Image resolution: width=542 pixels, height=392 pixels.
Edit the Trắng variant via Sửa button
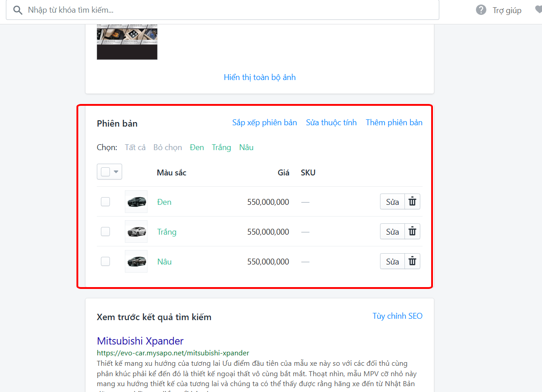tap(392, 231)
